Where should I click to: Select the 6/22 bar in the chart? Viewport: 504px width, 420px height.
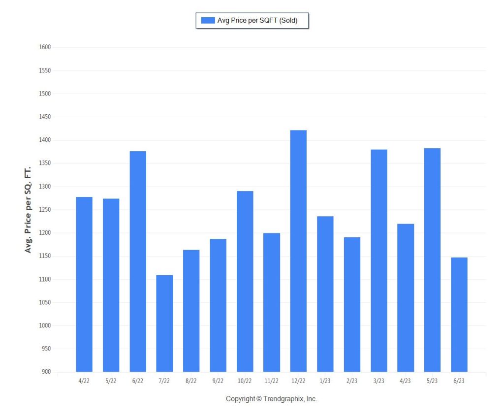(138, 261)
